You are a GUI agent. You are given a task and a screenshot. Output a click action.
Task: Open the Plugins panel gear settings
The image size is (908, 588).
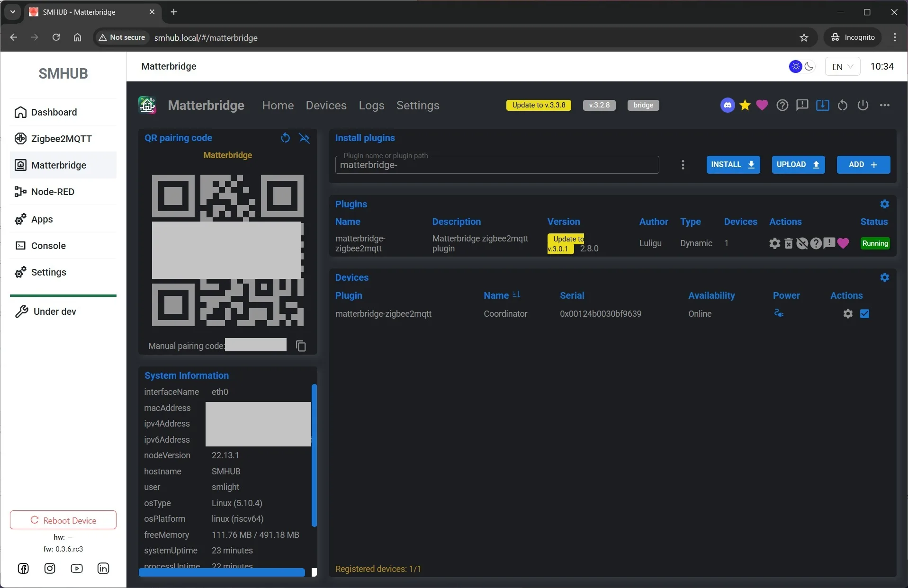coord(884,204)
